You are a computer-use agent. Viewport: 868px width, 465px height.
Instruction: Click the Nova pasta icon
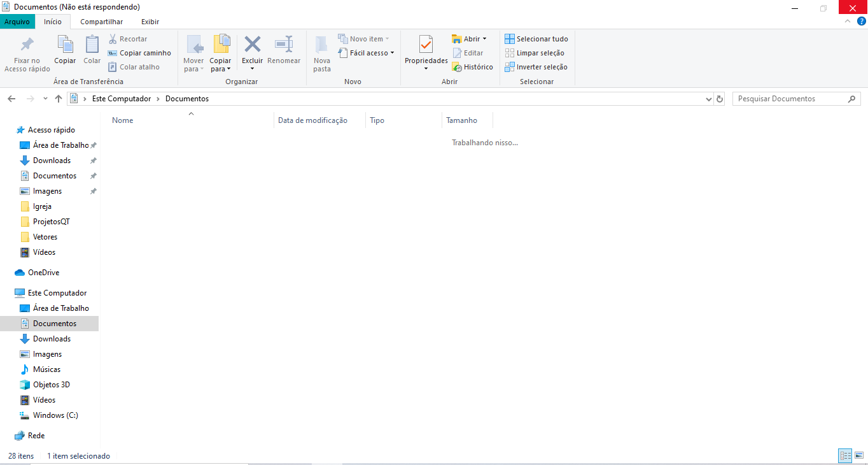322,45
